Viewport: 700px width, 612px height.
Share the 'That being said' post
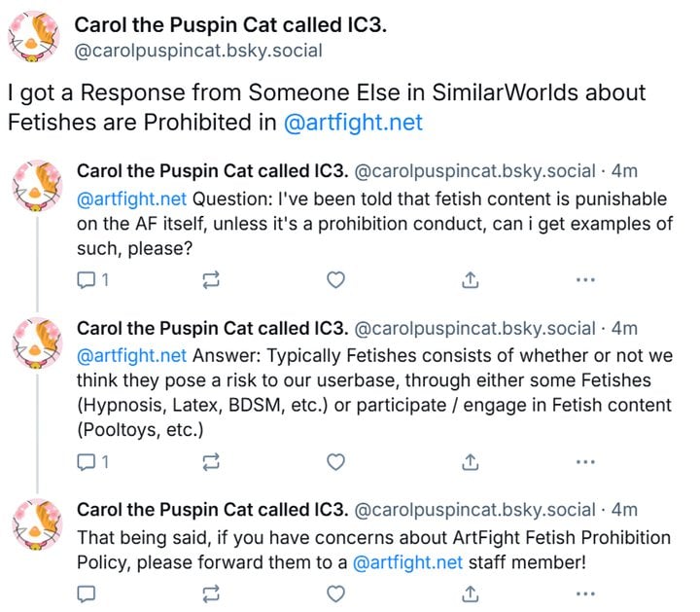[x=471, y=594]
